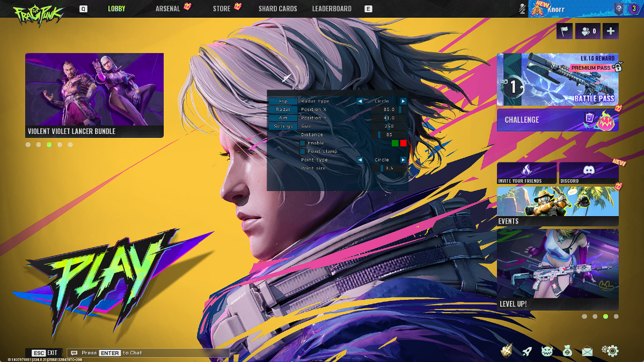Viewport: 644px width, 362px height.
Task: Open the Leaderboard tab
Action: pos(332,9)
